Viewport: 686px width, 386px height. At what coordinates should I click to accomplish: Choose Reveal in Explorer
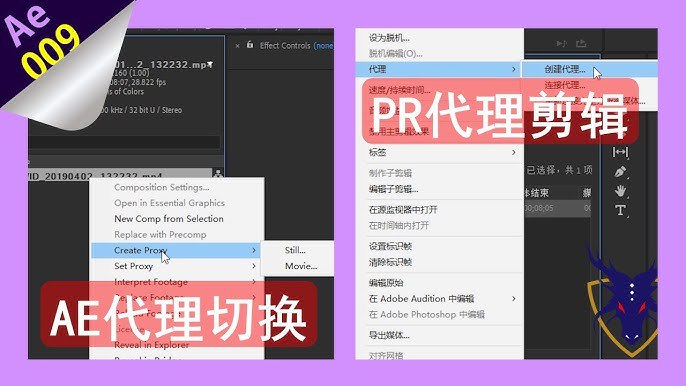point(151,345)
